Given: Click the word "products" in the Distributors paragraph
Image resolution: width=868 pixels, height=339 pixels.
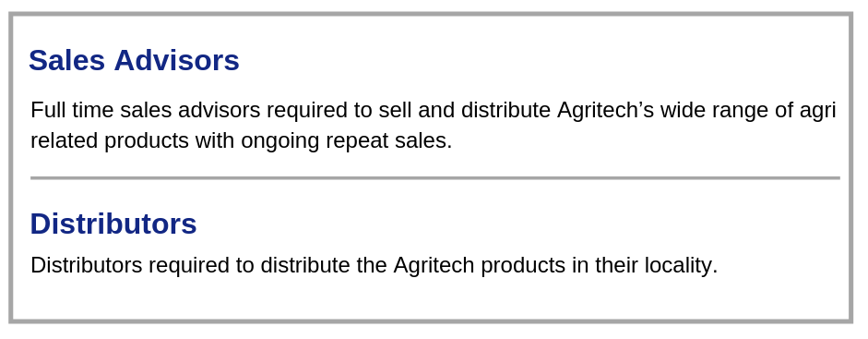Looking at the screenshot, I should (x=523, y=265).
